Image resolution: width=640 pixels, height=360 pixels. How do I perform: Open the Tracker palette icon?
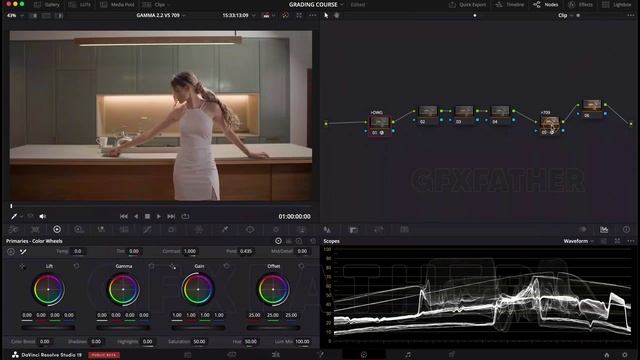tap(276, 229)
